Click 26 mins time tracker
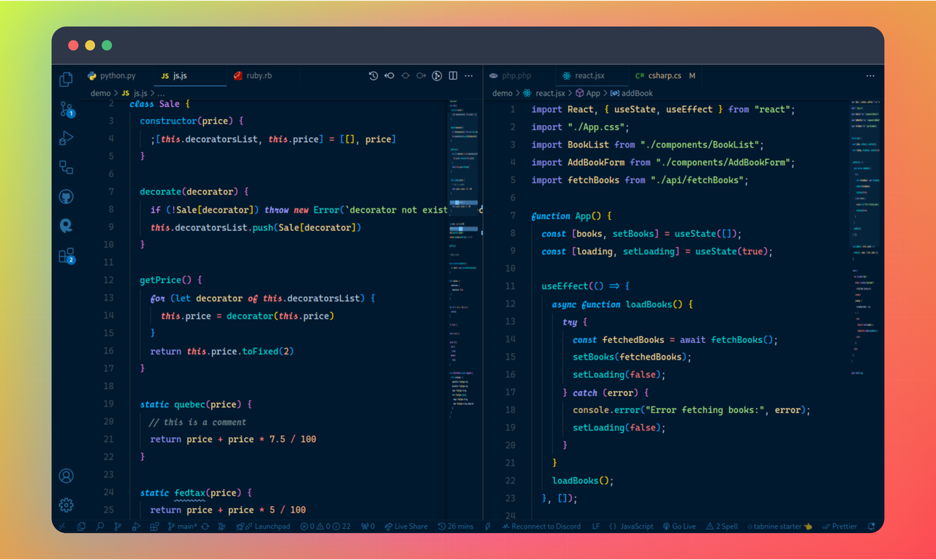This screenshot has height=560, width=936. [x=456, y=526]
